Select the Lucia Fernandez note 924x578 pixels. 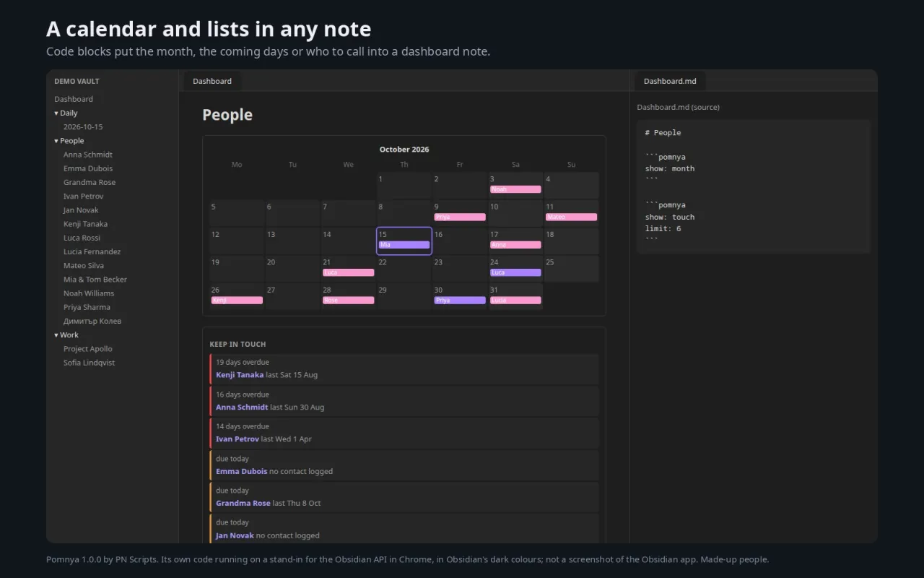pyautogui.click(x=92, y=252)
